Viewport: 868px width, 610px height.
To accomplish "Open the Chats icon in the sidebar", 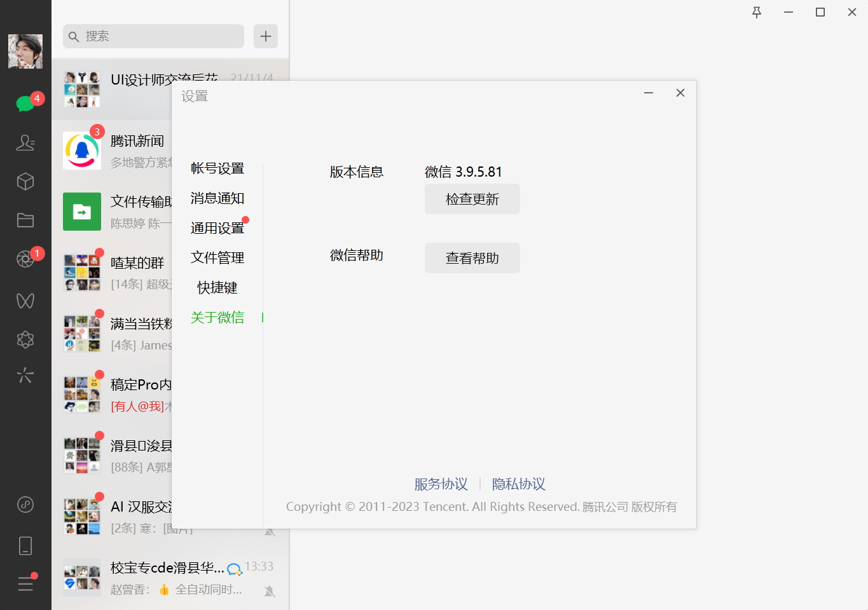I will point(25,105).
